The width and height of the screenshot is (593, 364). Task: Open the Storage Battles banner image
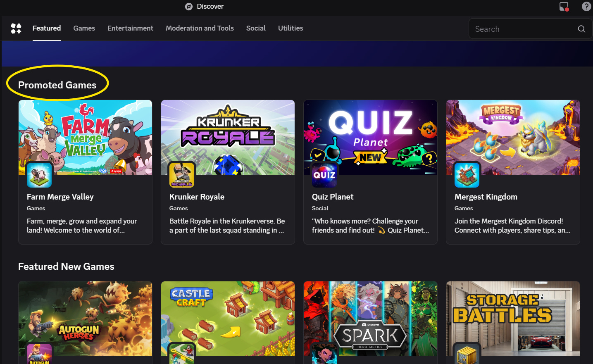(x=513, y=319)
